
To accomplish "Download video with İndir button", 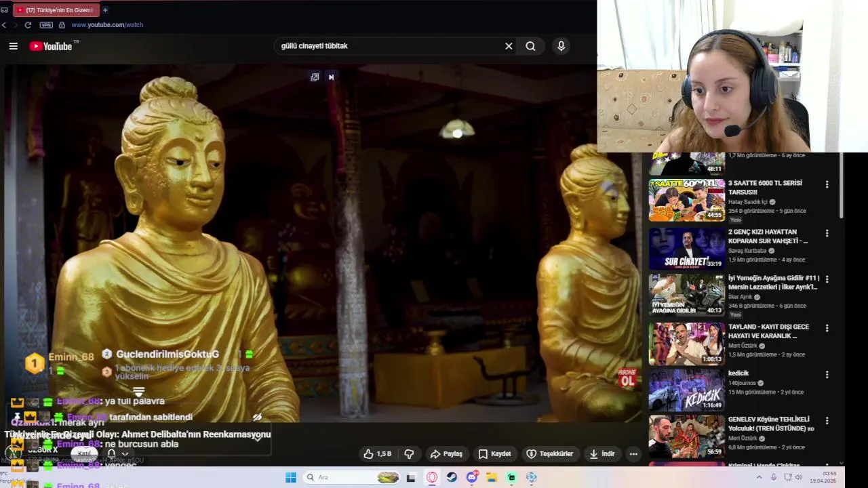I will click(x=601, y=454).
